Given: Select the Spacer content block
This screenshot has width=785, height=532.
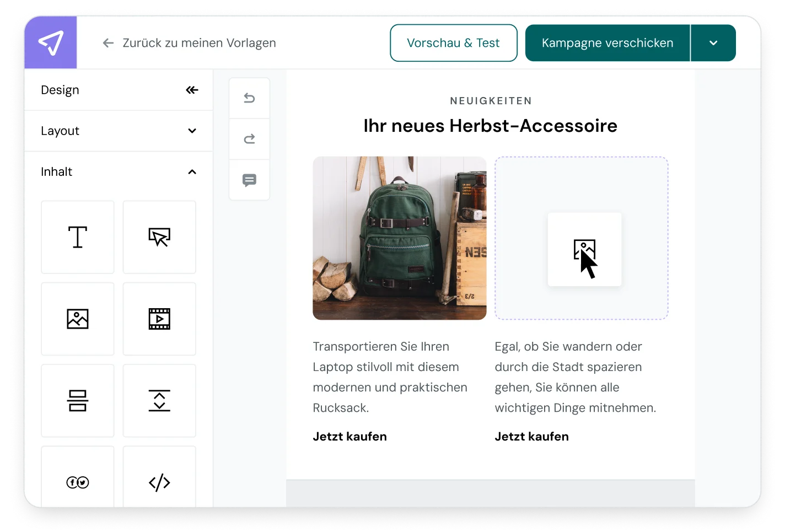Looking at the screenshot, I should pyautogui.click(x=159, y=401).
